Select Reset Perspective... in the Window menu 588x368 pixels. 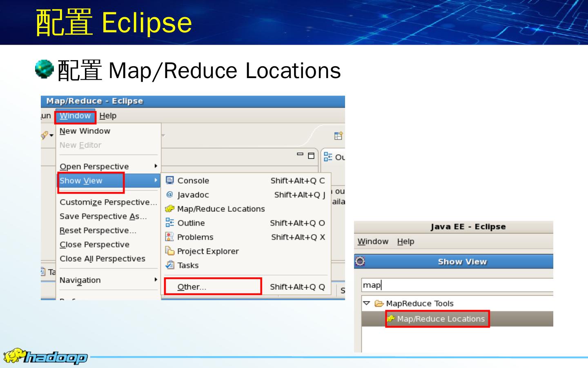tap(108, 230)
